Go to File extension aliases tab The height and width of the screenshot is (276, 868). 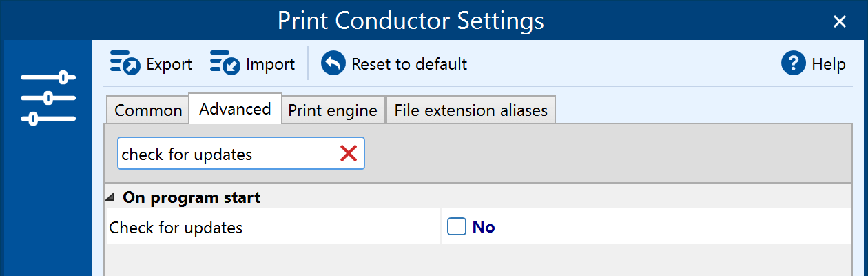(471, 110)
